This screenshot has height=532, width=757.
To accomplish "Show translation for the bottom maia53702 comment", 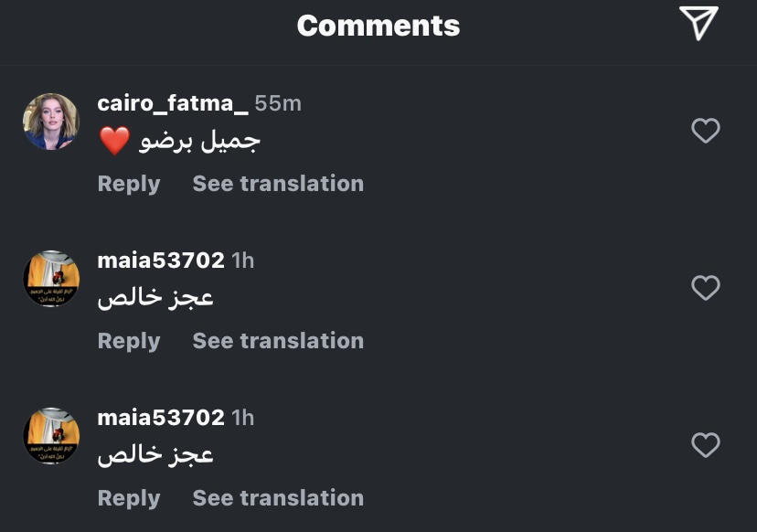I will tap(278, 498).
